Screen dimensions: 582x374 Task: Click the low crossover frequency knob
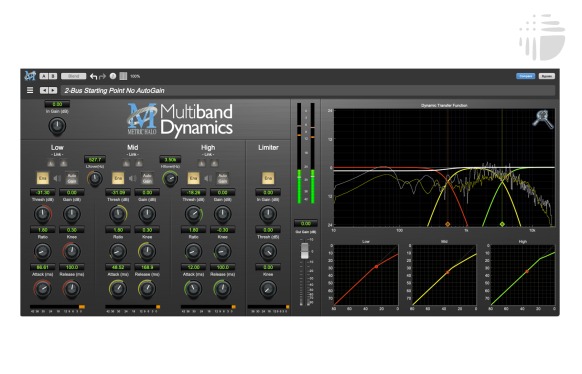(95, 178)
